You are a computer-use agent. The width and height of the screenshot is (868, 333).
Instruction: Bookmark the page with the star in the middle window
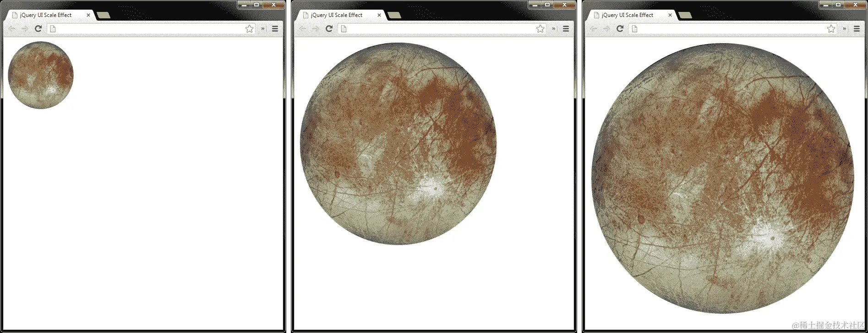[x=540, y=28]
